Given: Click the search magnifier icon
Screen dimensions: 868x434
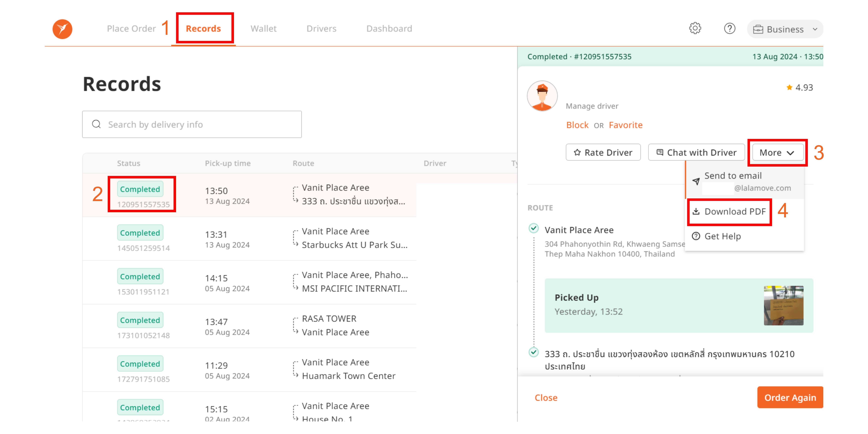Looking at the screenshot, I should click(96, 124).
